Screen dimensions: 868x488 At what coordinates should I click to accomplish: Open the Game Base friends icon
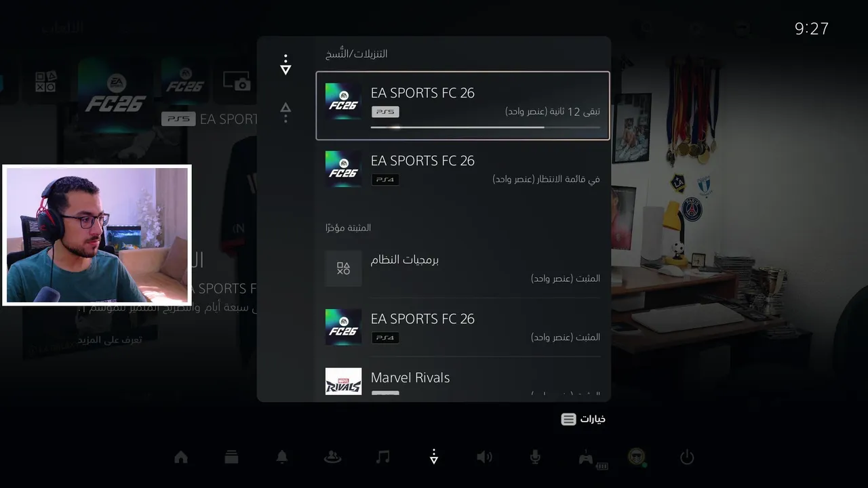pos(332,457)
